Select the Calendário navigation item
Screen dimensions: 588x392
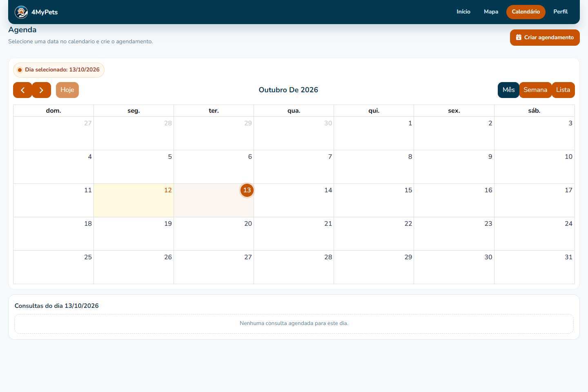[526, 12]
